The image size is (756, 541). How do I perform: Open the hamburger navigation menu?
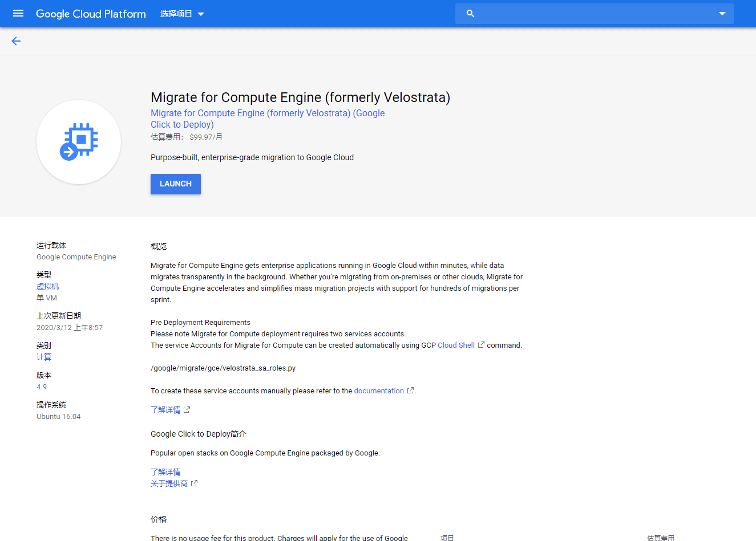[x=18, y=14]
